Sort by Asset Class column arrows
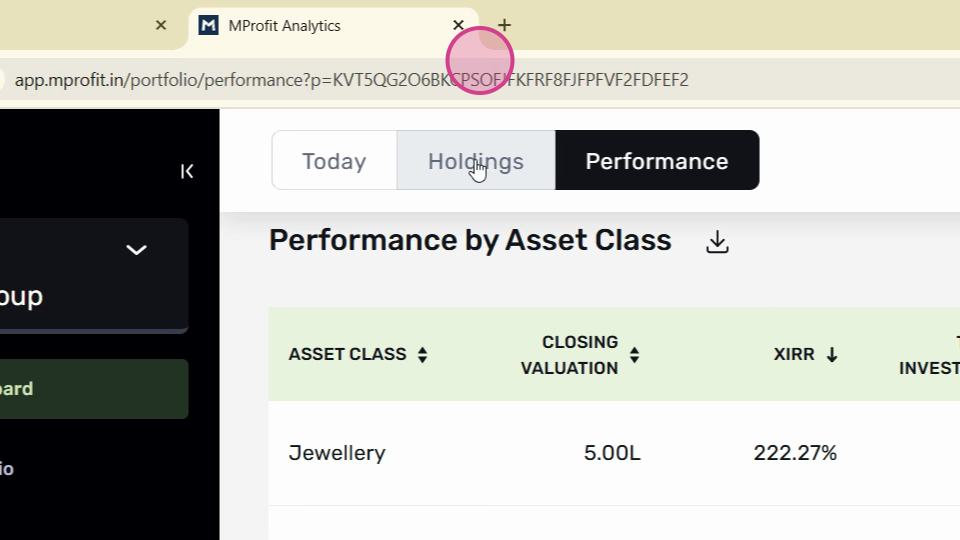Image resolution: width=960 pixels, height=540 pixels. [422, 354]
